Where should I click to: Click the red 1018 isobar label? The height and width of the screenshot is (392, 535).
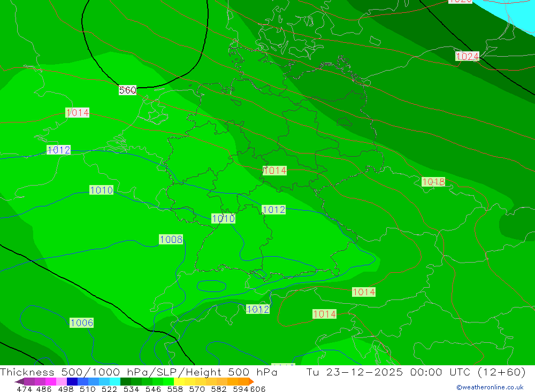(433, 182)
